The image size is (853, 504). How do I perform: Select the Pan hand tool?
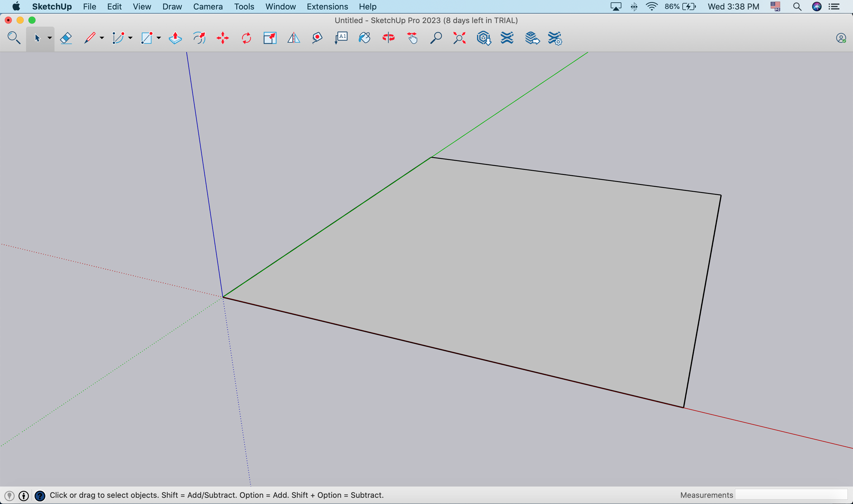click(x=412, y=38)
